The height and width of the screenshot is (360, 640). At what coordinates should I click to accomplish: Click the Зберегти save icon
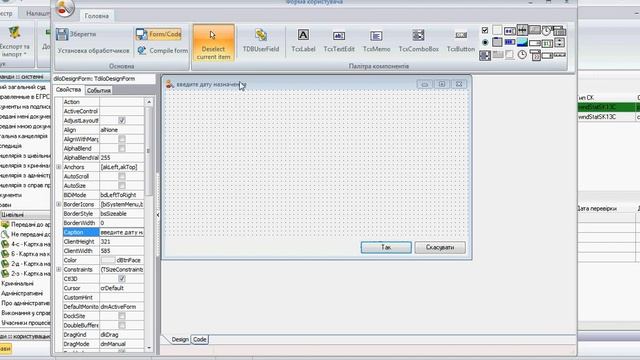click(x=62, y=34)
